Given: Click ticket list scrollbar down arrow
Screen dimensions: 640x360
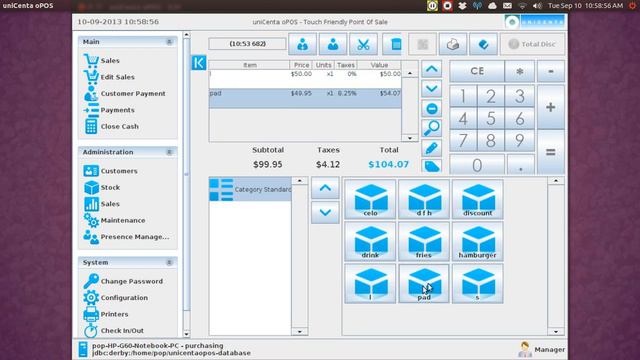Looking at the screenshot, I should (x=410, y=138).
